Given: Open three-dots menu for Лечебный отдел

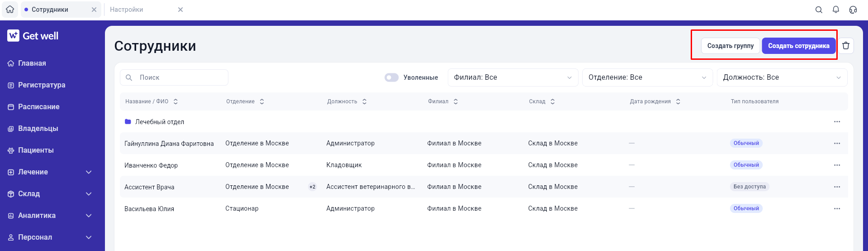Looking at the screenshot, I should pyautogui.click(x=837, y=121).
